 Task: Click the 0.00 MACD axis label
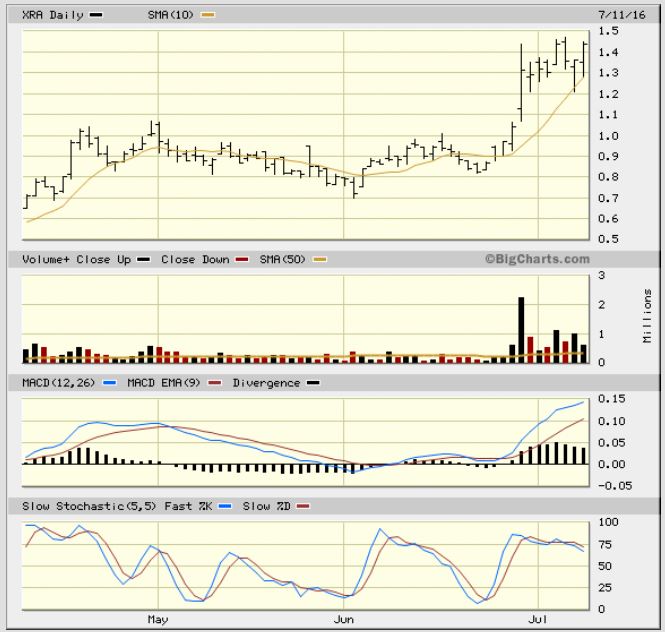point(612,464)
